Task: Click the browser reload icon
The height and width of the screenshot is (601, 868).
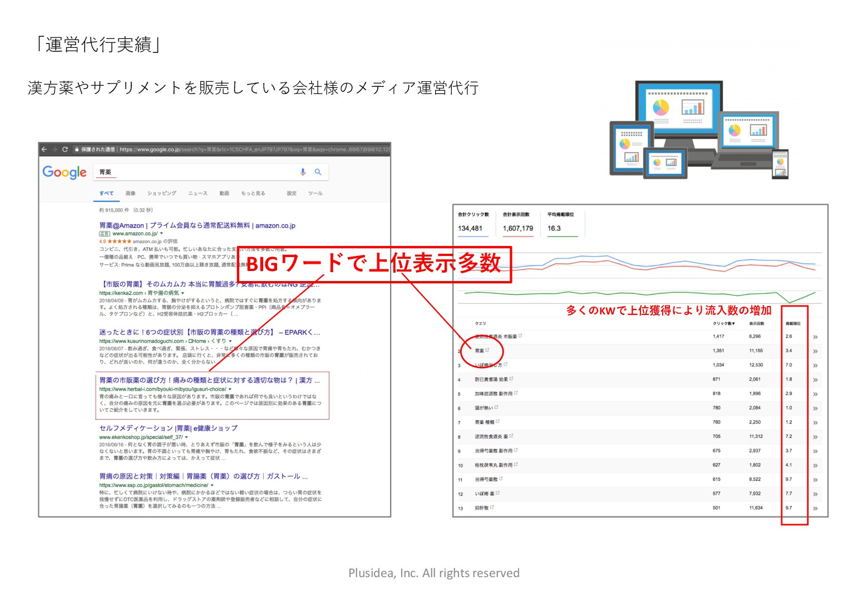Action: point(65,149)
